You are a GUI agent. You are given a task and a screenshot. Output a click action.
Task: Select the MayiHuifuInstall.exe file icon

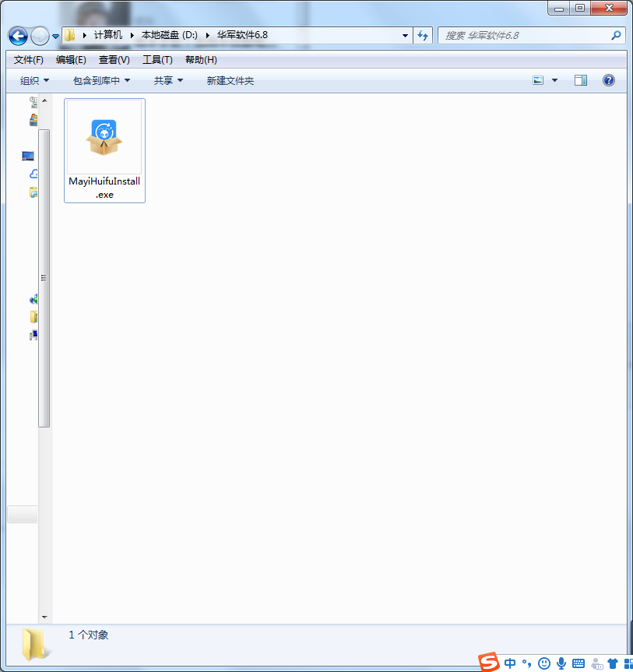coord(104,137)
